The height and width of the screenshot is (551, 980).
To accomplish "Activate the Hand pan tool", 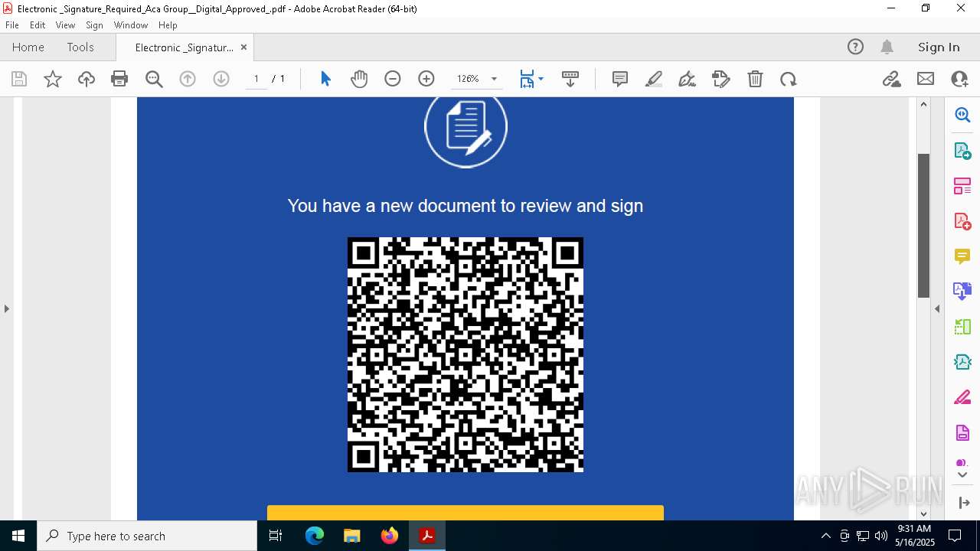I will pyautogui.click(x=359, y=79).
